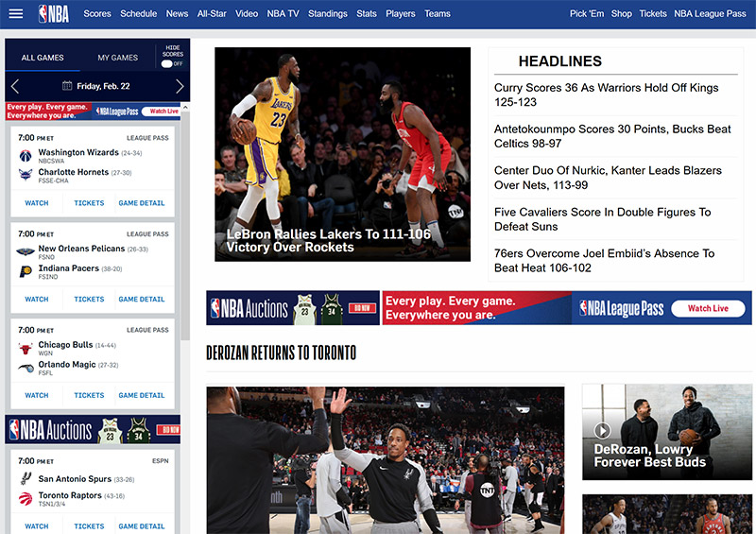Image resolution: width=756 pixels, height=534 pixels.
Task: Open DeRozan high-five large photo
Action: (386, 459)
